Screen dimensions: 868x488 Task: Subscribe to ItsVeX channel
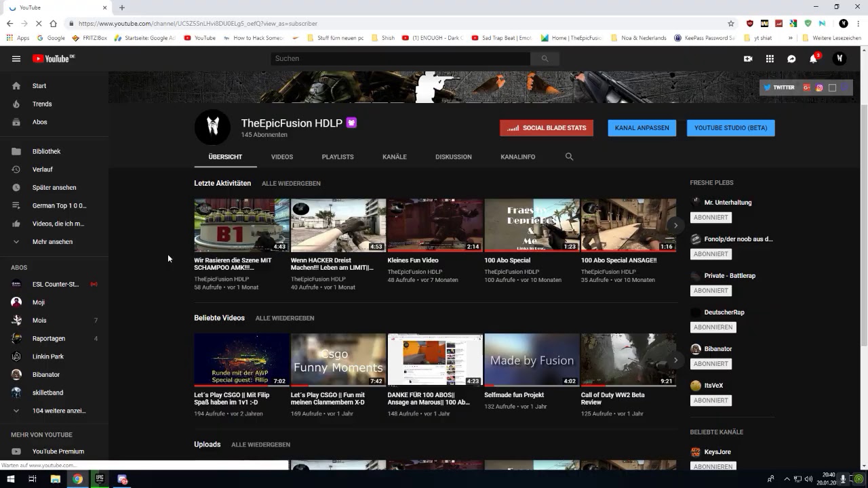pos(711,401)
